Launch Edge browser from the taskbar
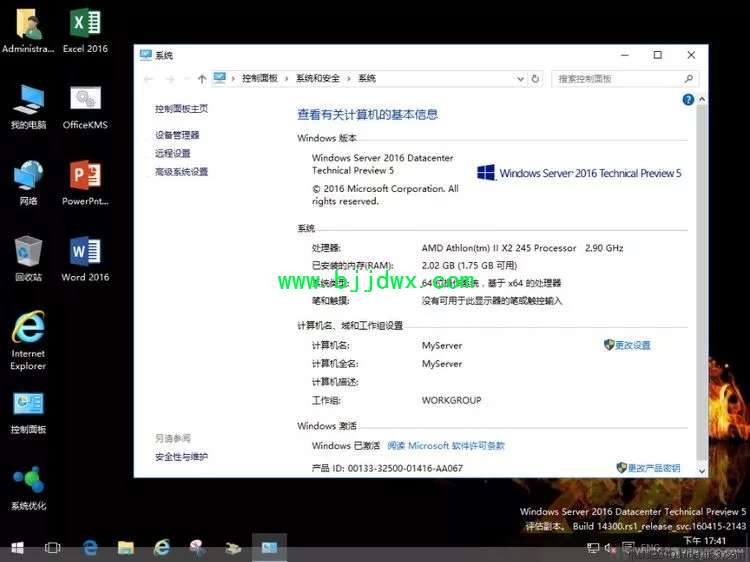This screenshot has height=562, width=750. (89, 548)
